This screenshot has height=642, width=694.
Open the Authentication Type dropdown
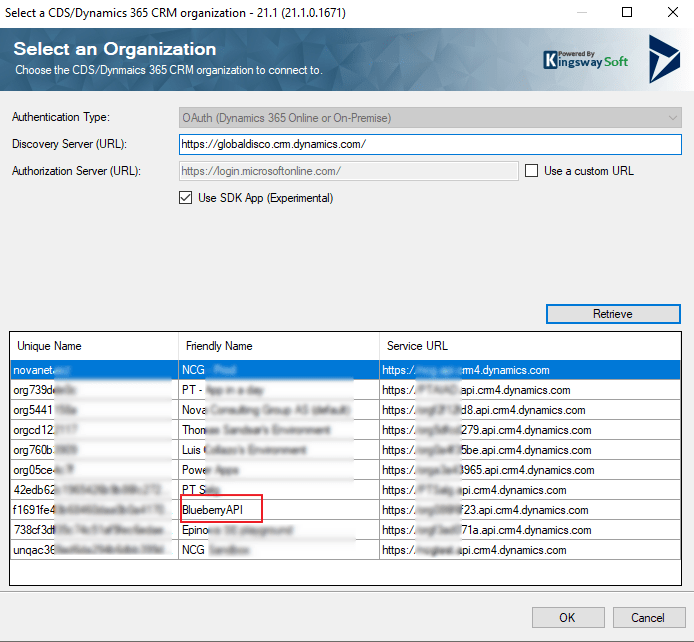click(x=430, y=118)
